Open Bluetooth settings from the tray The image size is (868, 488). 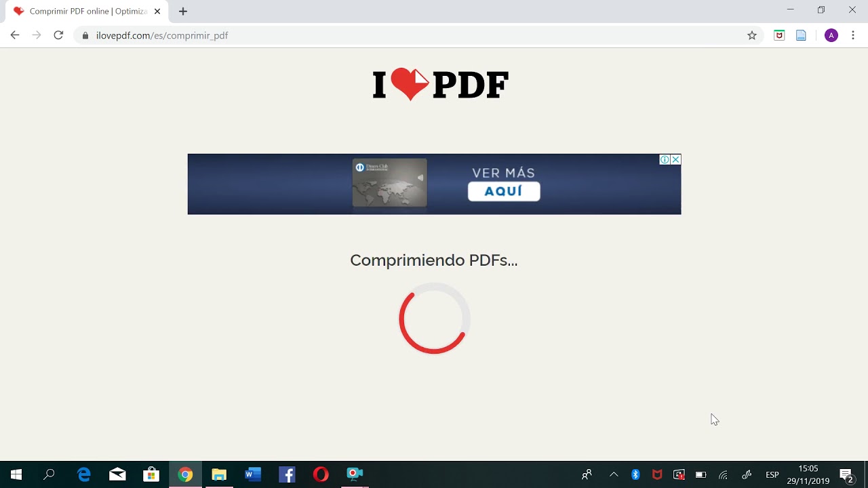click(x=635, y=474)
